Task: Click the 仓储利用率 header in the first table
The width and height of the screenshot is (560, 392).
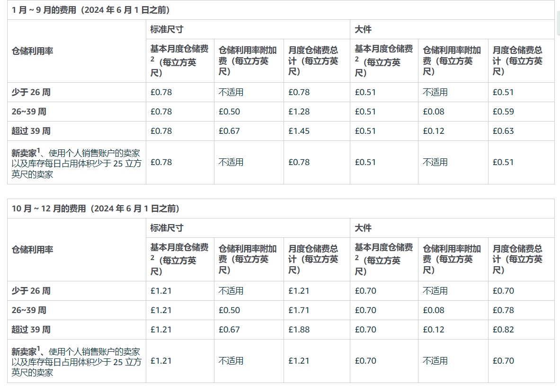Action: click(x=32, y=51)
